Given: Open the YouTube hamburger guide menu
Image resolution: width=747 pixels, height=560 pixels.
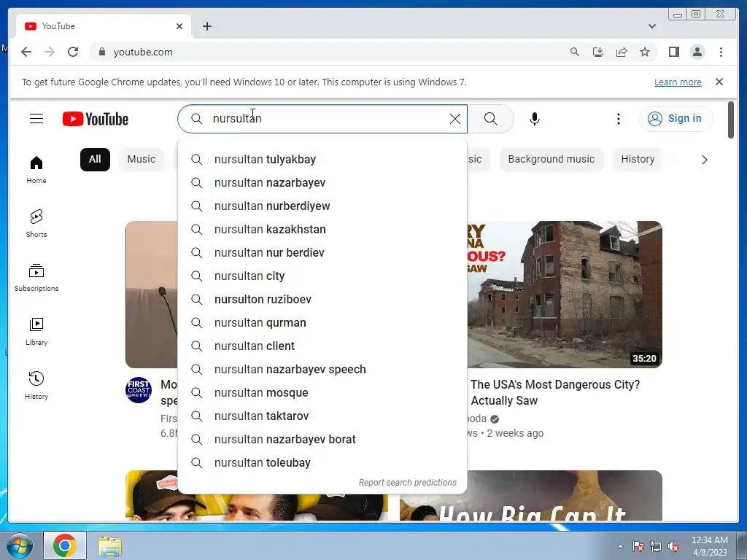Looking at the screenshot, I should coord(36,119).
